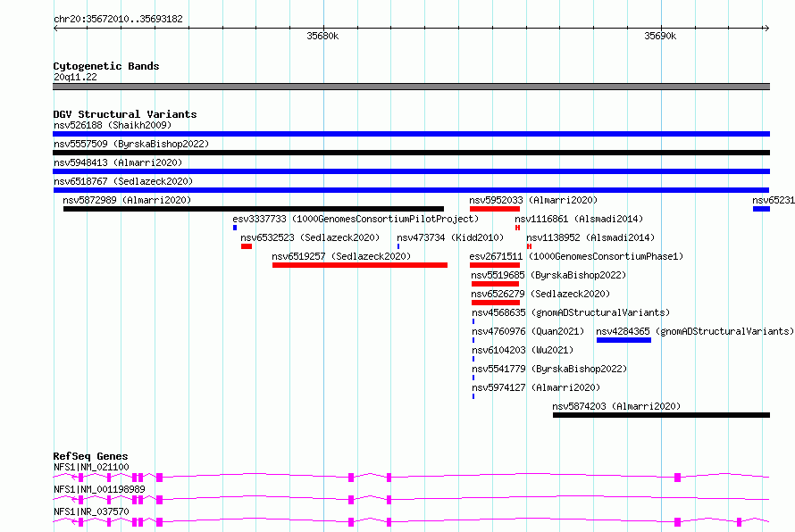This screenshot has height=532, width=795.
Task: Click the NFS1|NM_021100 gene label
Action: click(91, 467)
